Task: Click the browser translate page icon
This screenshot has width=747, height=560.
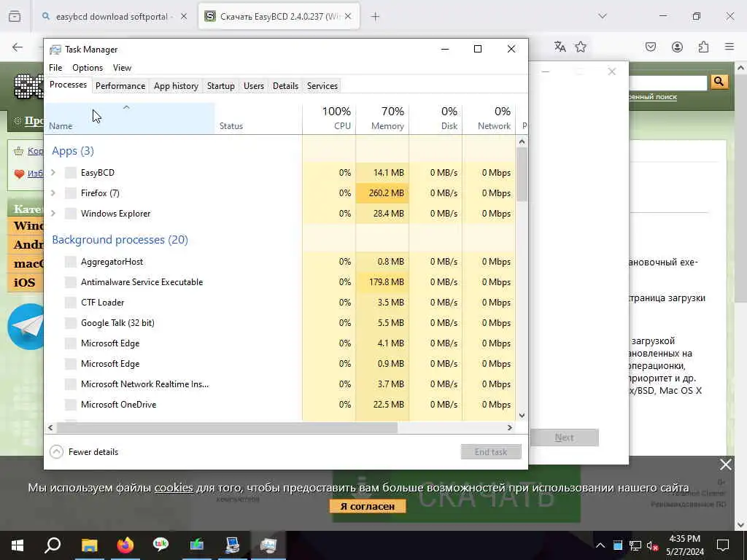Action: tap(560, 47)
